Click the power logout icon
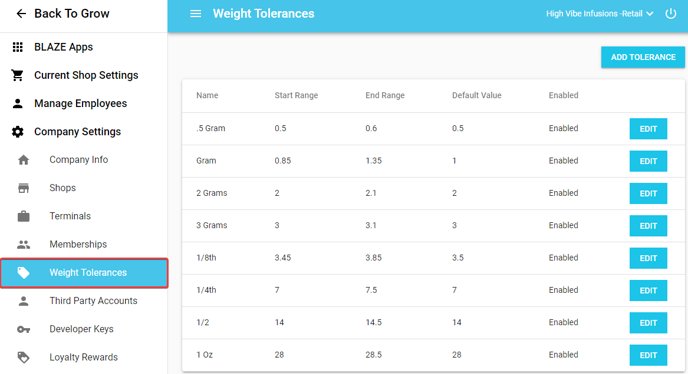This screenshot has height=374, width=688. pos(670,14)
